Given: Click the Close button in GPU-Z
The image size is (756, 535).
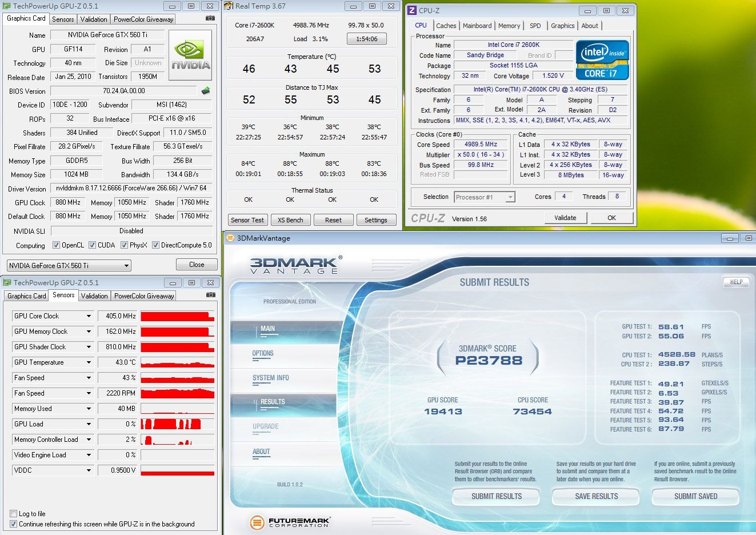Looking at the screenshot, I should tap(197, 265).
